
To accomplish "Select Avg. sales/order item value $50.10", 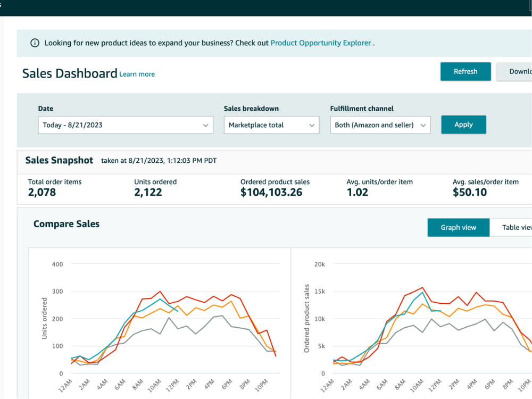I will [x=470, y=193].
